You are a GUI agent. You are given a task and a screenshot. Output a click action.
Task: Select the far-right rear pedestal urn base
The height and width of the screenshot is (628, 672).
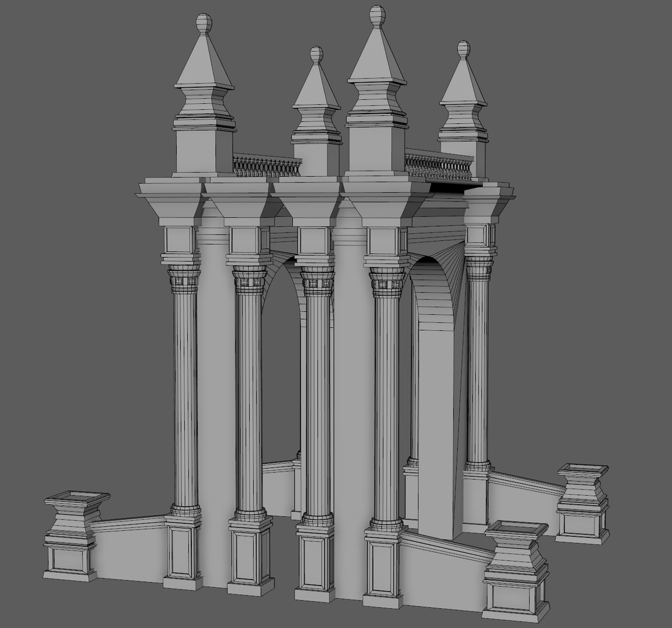click(583, 504)
